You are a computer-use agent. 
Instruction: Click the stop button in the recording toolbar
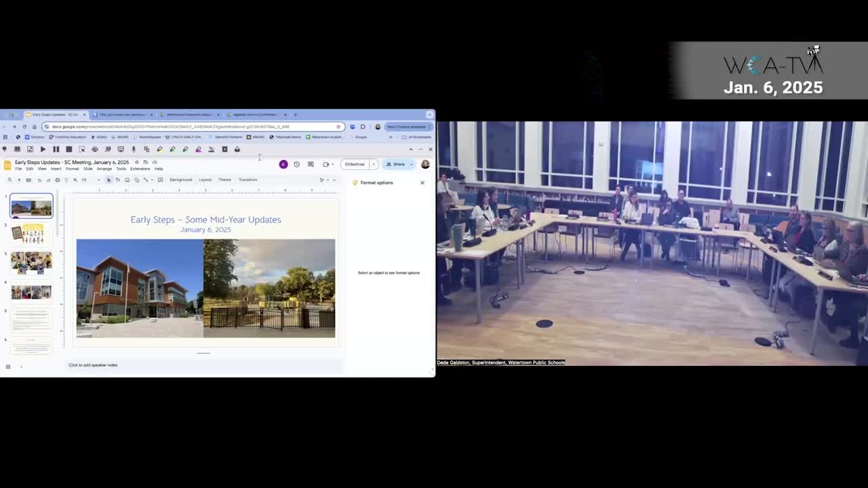coord(68,149)
